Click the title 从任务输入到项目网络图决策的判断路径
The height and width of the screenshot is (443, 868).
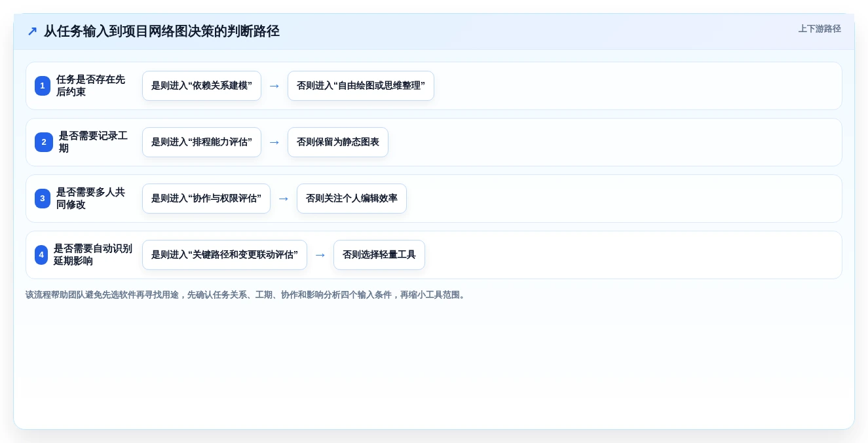[162, 31]
